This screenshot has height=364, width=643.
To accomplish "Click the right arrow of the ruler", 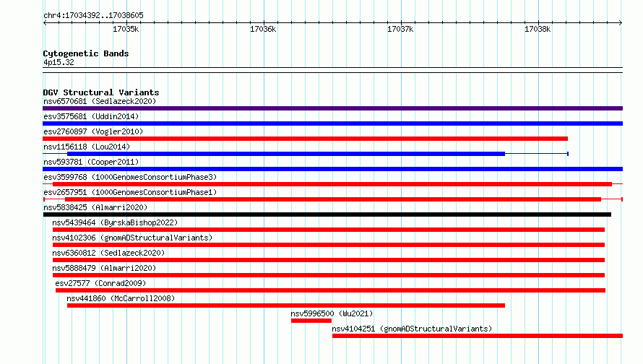I will [621, 22].
